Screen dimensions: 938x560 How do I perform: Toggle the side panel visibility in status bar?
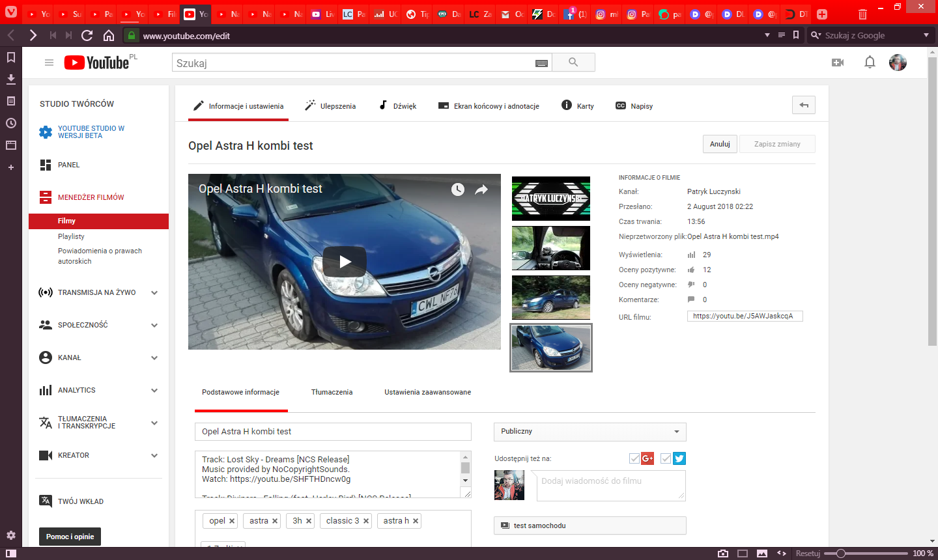(11, 553)
